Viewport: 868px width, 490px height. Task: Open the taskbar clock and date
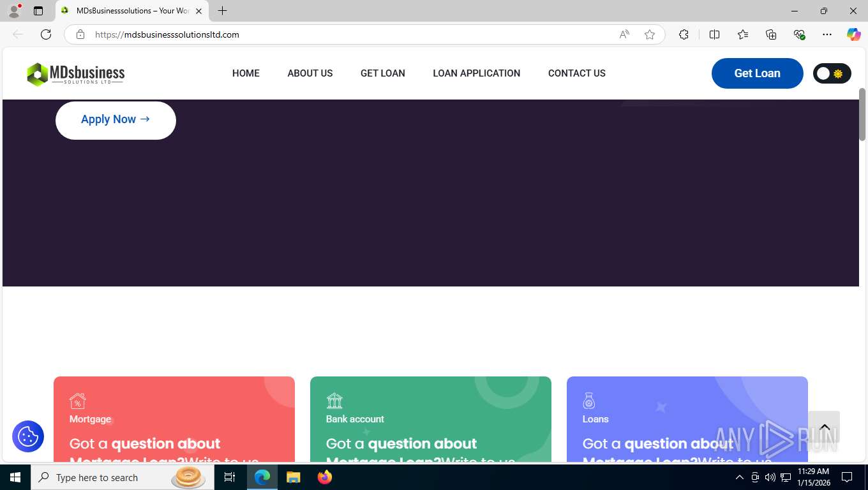pyautogui.click(x=813, y=477)
